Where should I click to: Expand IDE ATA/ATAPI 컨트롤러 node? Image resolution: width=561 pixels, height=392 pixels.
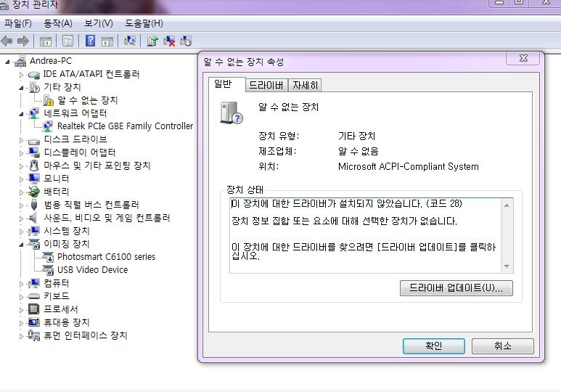click(x=21, y=75)
